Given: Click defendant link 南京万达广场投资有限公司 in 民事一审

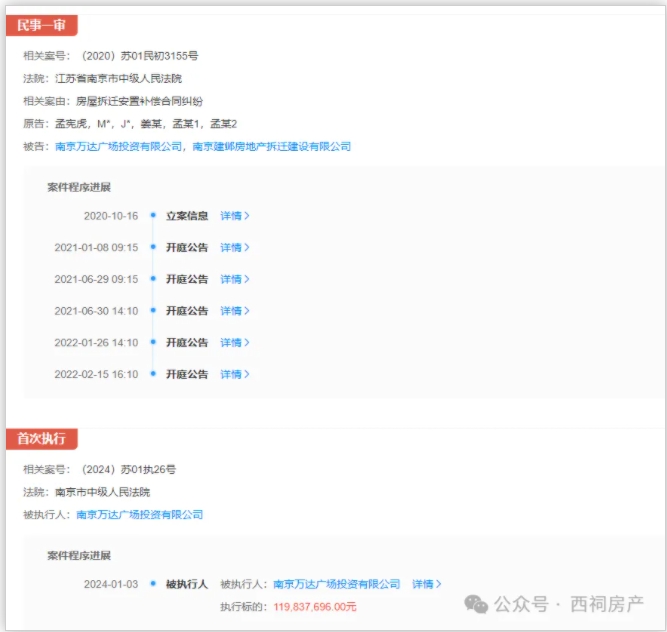Looking at the screenshot, I should [x=119, y=146].
